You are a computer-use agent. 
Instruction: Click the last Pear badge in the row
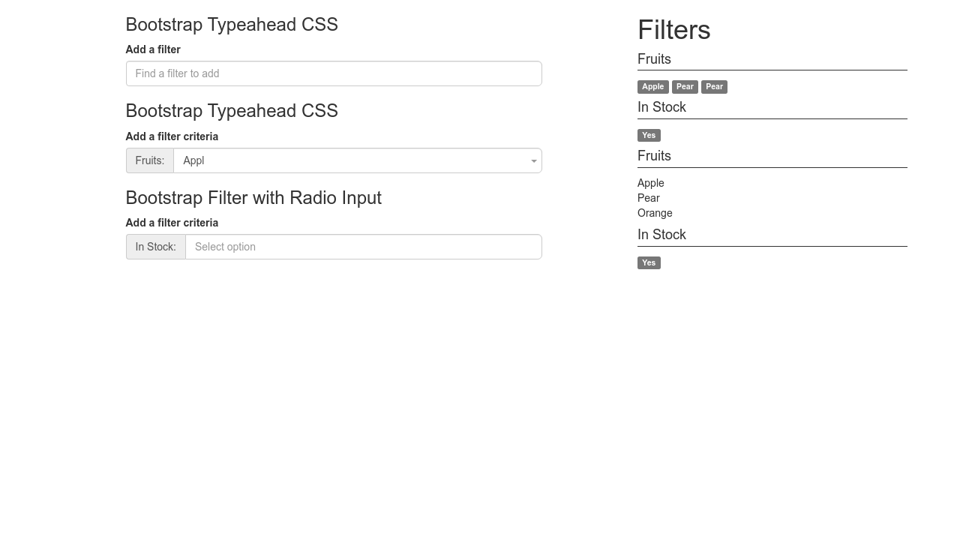click(x=714, y=87)
